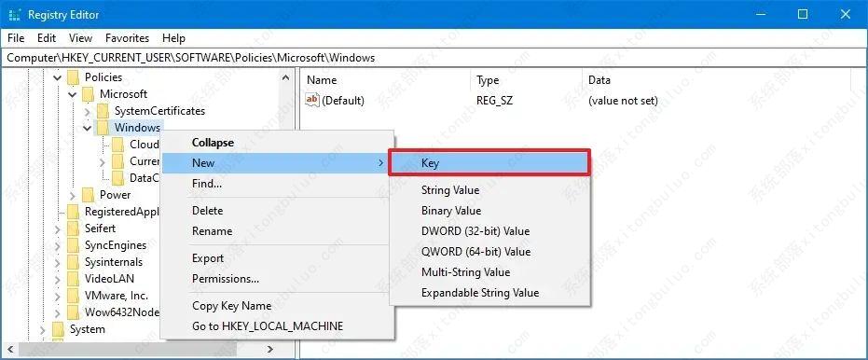Click the Power folder icon
868x360 pixels.
tap(88, 195)
